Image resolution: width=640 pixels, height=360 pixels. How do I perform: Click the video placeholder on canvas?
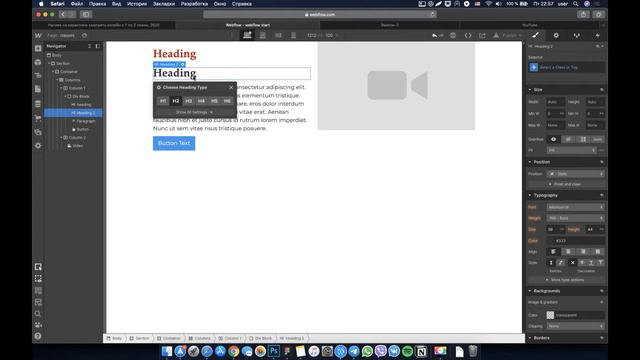396,86
